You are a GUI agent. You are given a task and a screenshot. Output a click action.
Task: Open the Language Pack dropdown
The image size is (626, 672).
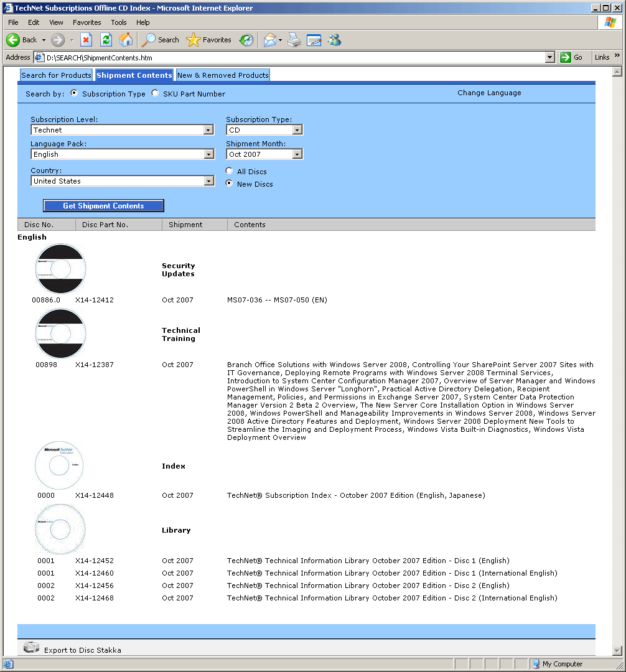click(x=122, y=154)
